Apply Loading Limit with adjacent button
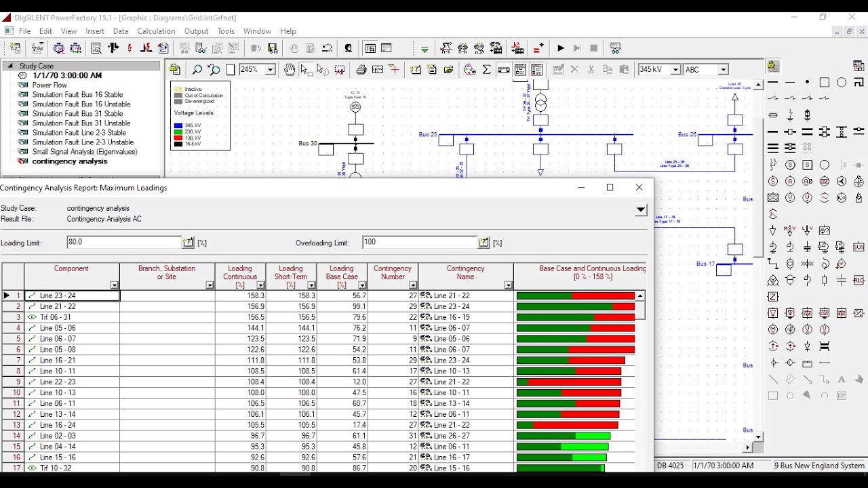The image size is (868, 488). 188,242
